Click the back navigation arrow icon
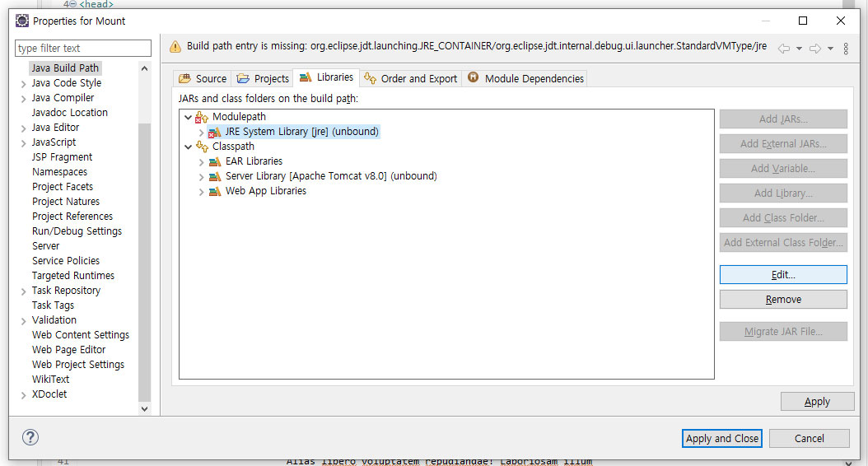The height and width of the screenshot is (466, 868). click(x=784, y=48)
